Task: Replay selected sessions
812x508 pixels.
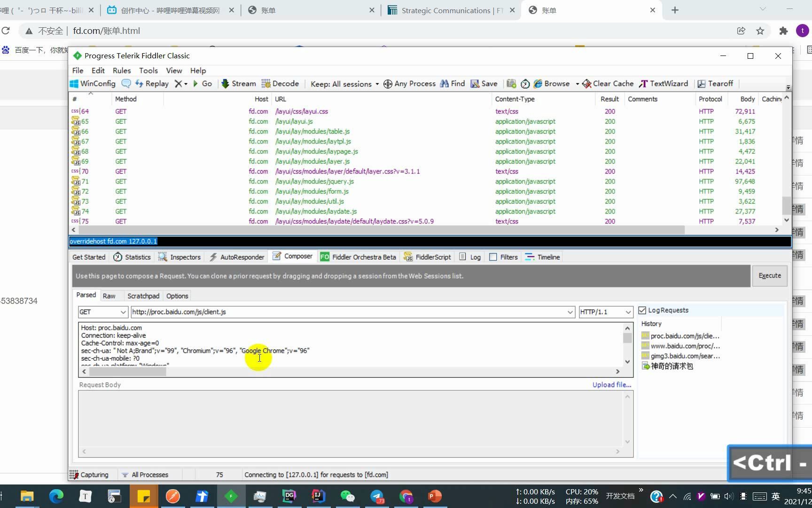Action: (152, 83)
